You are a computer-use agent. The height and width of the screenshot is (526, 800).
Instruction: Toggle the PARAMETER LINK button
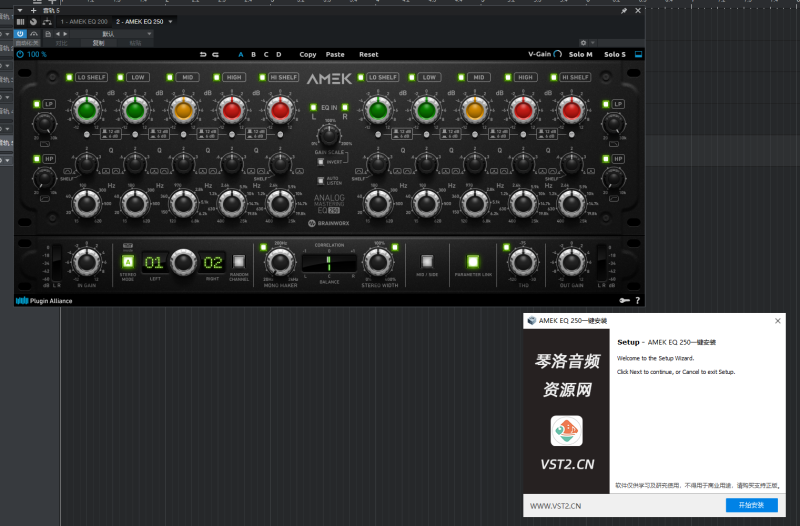click(x=473, y=262)
